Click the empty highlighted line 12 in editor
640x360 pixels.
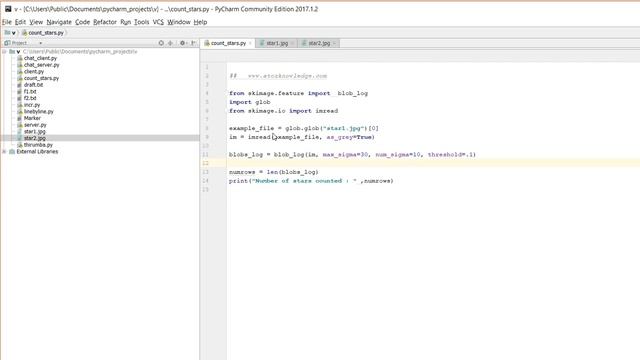pos(433,163)
